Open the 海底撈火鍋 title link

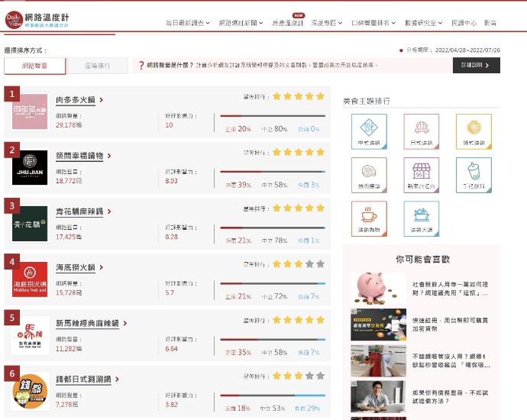76,267
